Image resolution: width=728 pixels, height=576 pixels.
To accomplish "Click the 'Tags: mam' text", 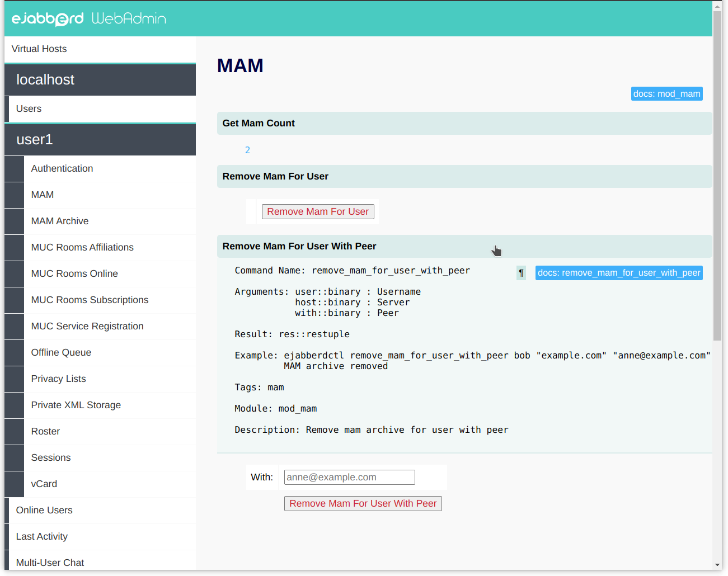I will (259, 388).
